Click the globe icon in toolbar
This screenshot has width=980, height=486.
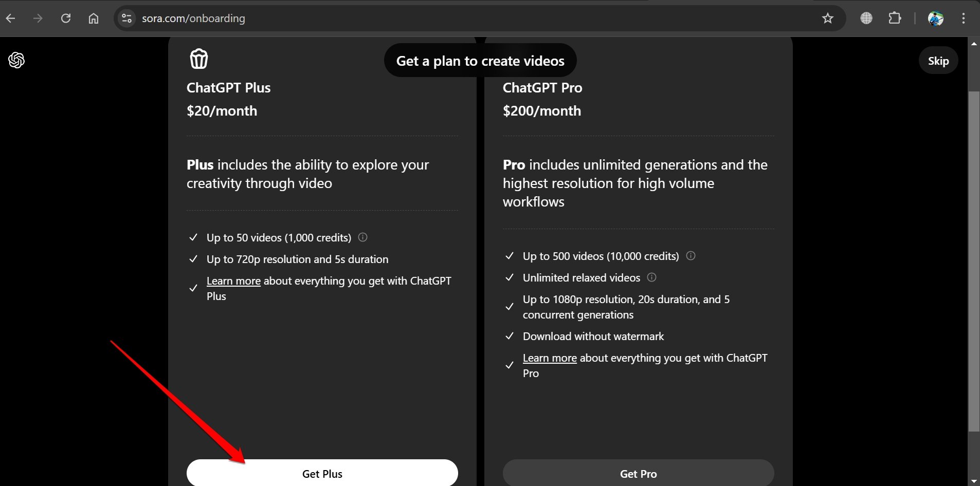(866, 18)
